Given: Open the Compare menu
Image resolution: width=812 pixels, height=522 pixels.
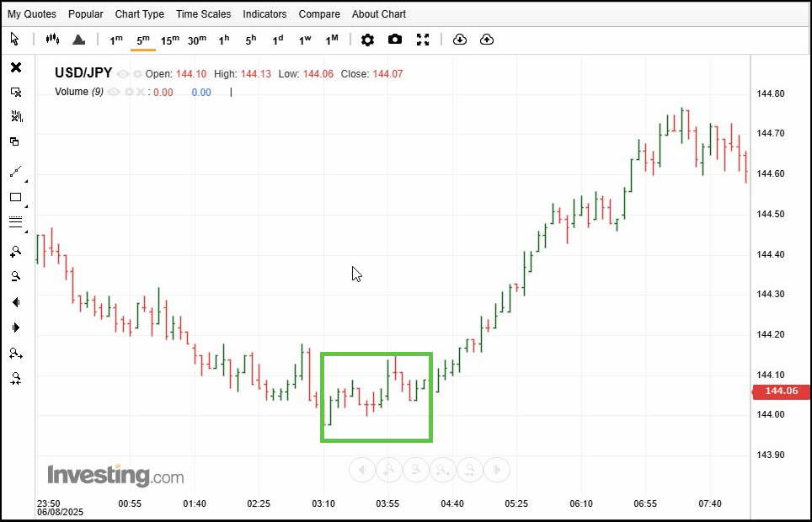Looking at the screenshot, I should point(319,14).
